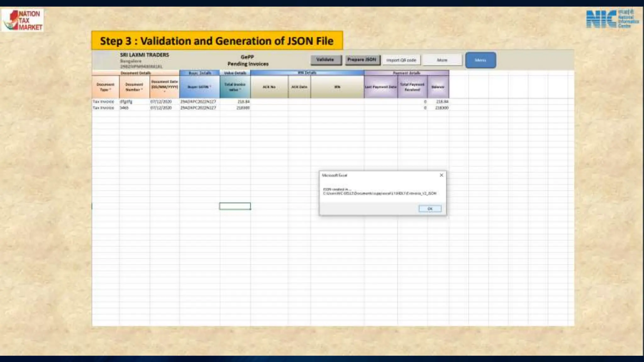The height and width of the screenshot is (362, 644).
Task: Select the Document Type column header
Action: point(105,87)
